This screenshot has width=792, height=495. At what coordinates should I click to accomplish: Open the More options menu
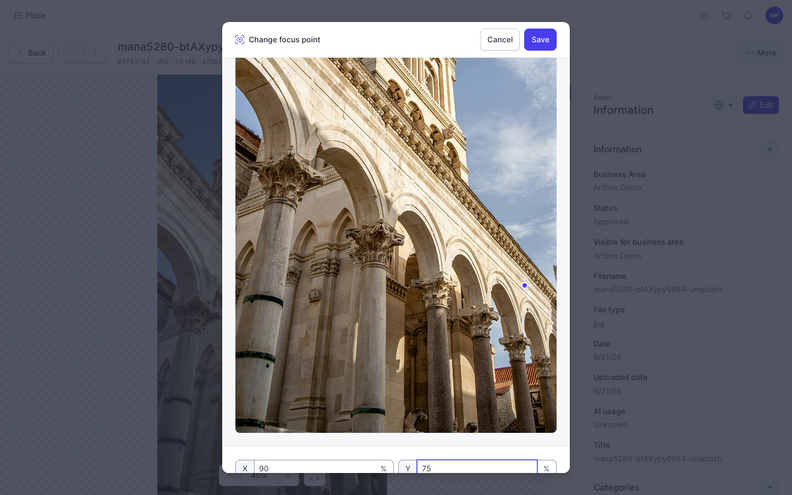coord(760,53)
